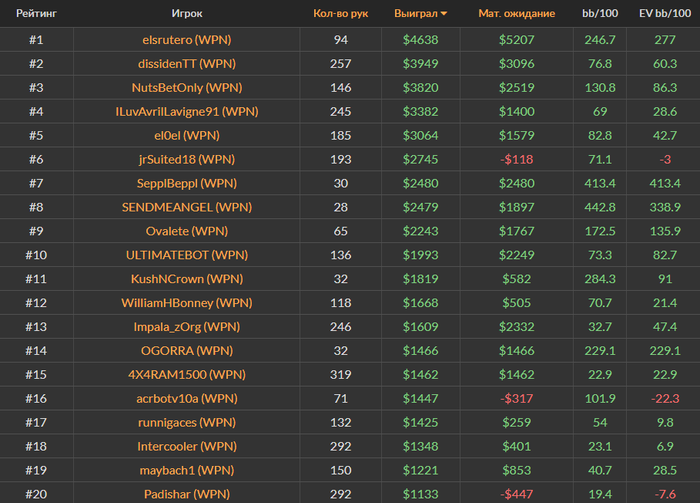The height and width of the screenshot is (503, 700).
Task: Sort by Мат. ожидание column
Action: [x=517, y=13]
